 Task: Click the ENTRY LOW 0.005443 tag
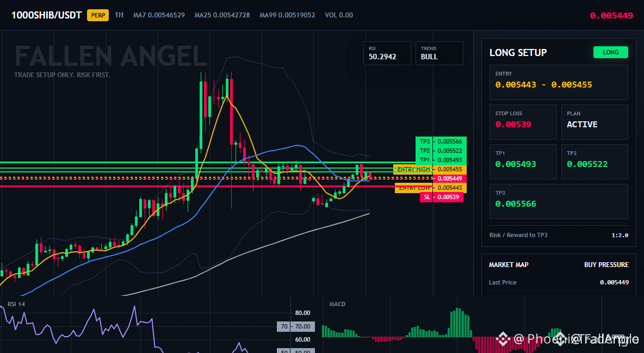pos(430,188)
